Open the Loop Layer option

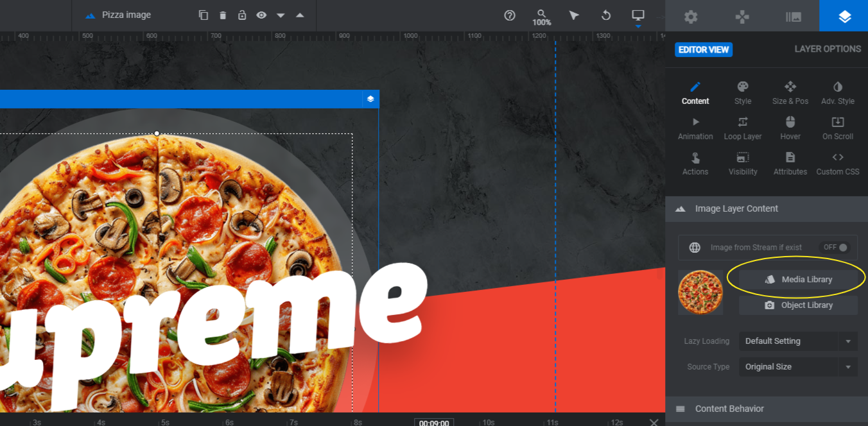pos(743,128)
